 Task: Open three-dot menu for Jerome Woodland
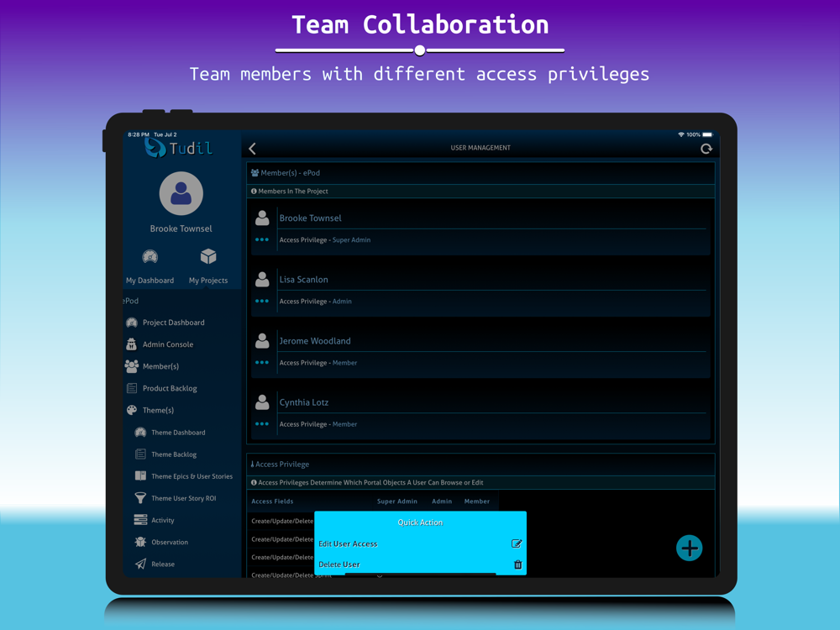pyautogui.click(x=262, y=363)
